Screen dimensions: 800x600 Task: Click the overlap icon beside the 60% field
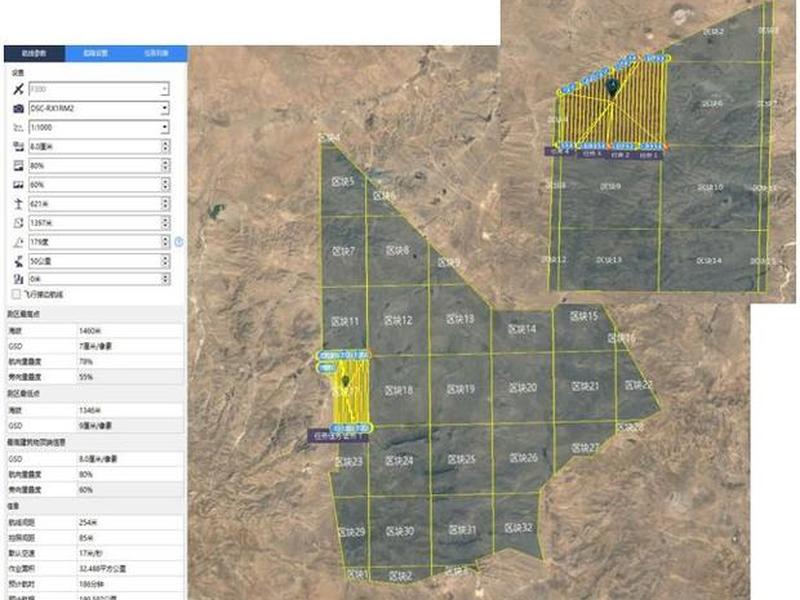click(x=18, y=185)
